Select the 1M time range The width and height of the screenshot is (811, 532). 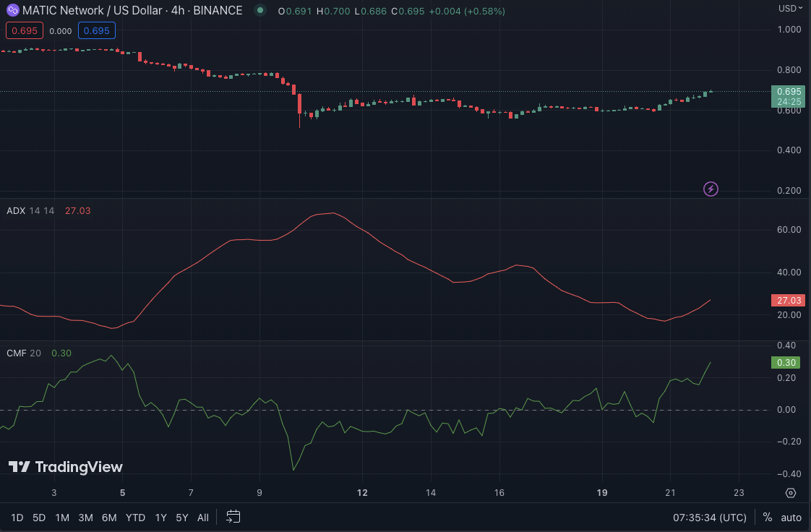click(x=62, y=518)
